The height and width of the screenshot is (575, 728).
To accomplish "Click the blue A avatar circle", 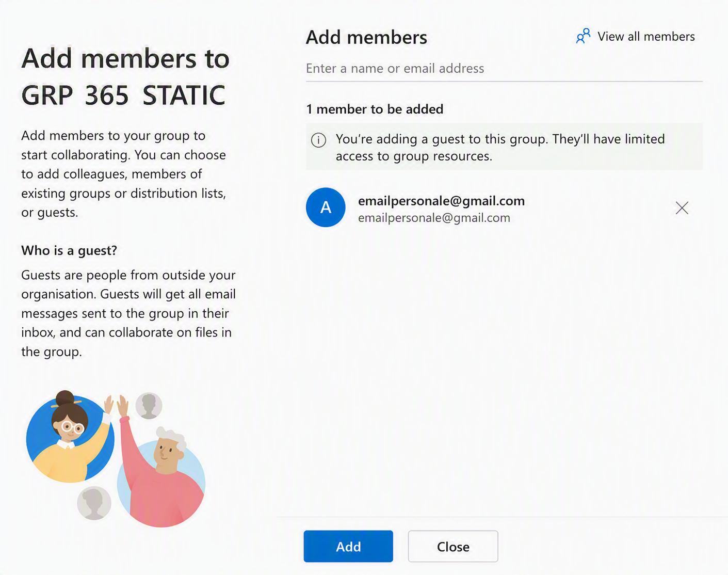I will [x=326, y=207].
